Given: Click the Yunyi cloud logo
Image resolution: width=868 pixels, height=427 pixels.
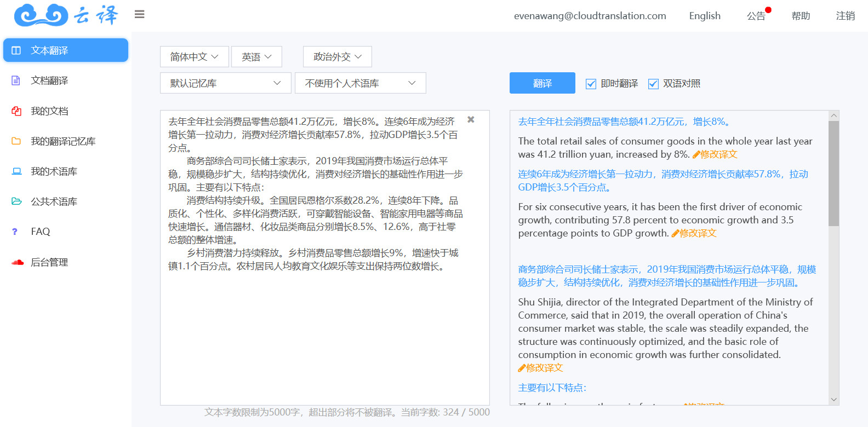Looking at the screenshot, I should (66, 15).
